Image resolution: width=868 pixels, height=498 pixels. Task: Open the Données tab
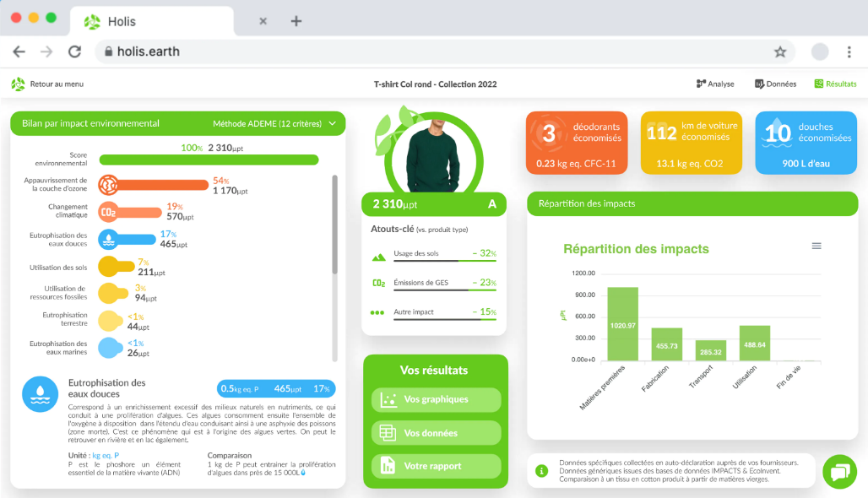(x=775, y=84)
